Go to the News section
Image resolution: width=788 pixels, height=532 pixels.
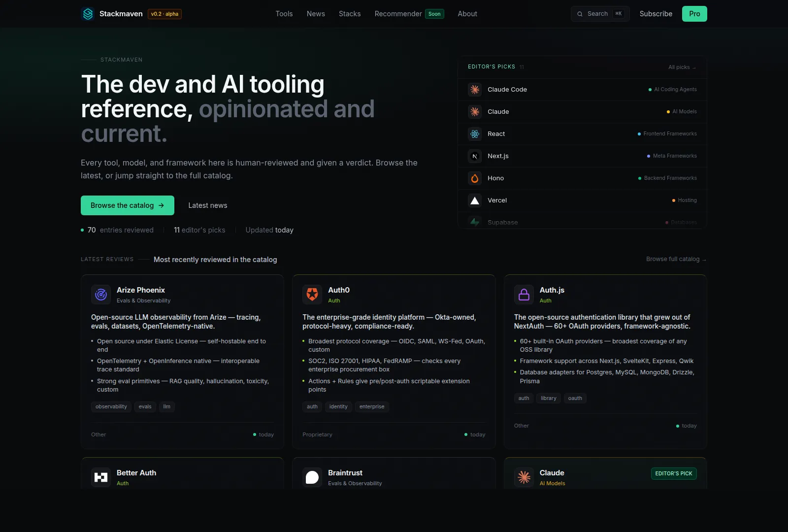316,14
